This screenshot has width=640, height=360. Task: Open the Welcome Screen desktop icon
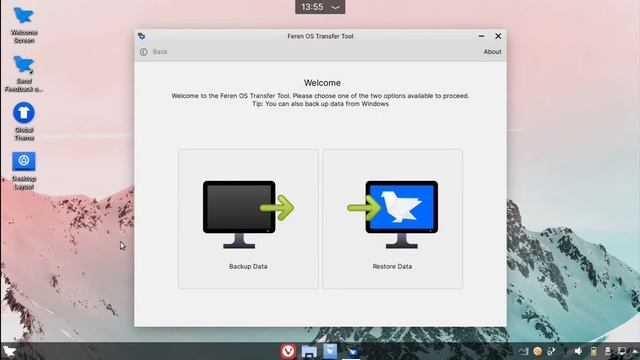point(24,24)
